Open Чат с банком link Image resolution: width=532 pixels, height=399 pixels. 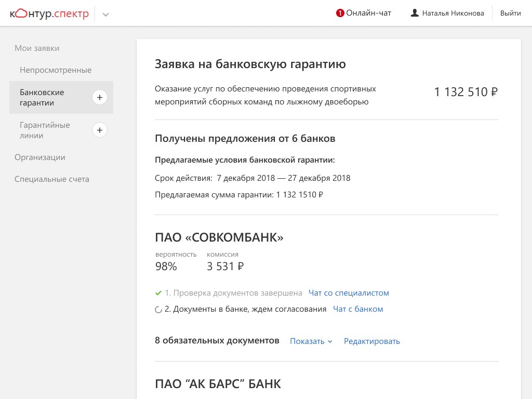[357, 309]
